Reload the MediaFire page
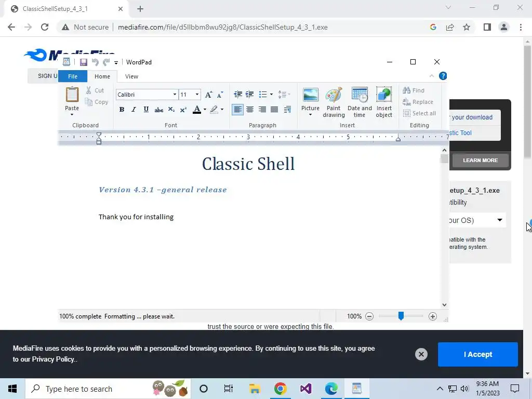 [45, 27]
